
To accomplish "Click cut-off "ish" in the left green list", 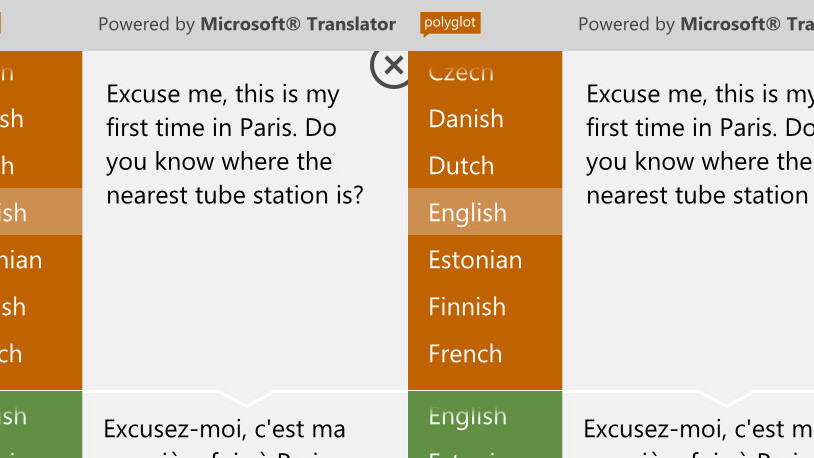I will [x=14, y=416].
